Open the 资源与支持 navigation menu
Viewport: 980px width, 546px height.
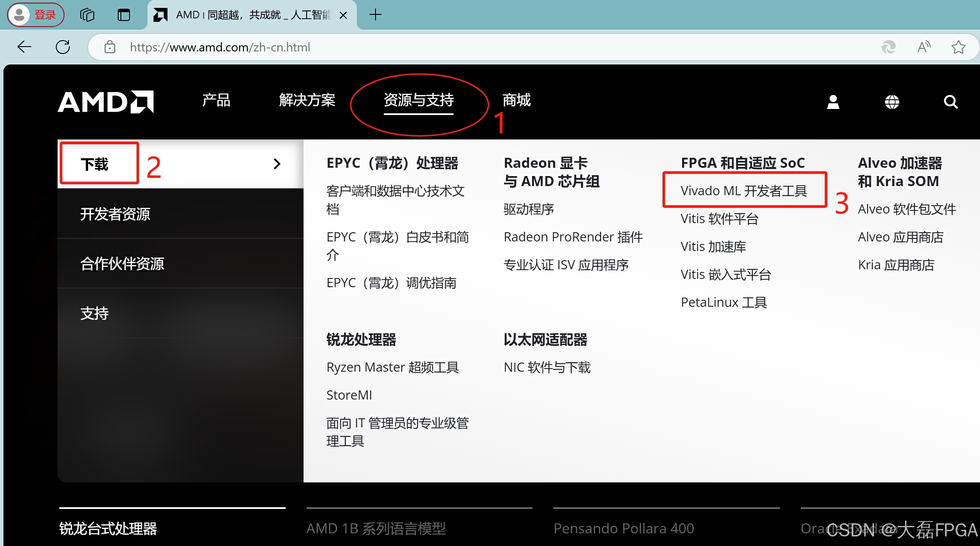pyautogui.click(x=419, y=100)
